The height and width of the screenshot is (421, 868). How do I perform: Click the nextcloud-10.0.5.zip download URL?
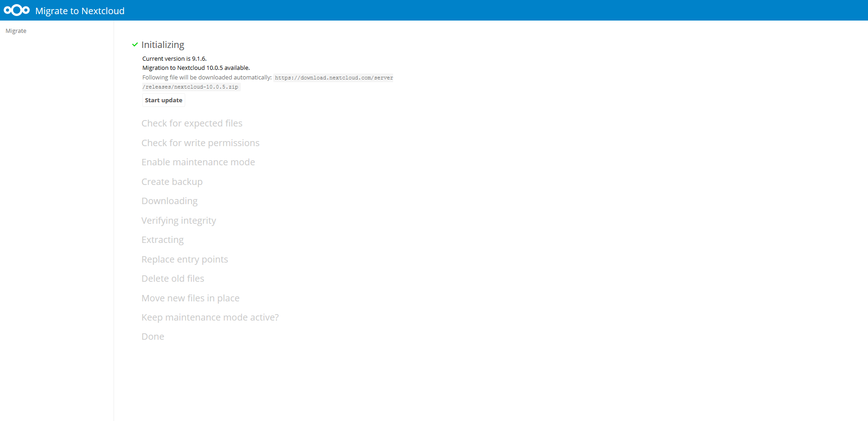268,82
